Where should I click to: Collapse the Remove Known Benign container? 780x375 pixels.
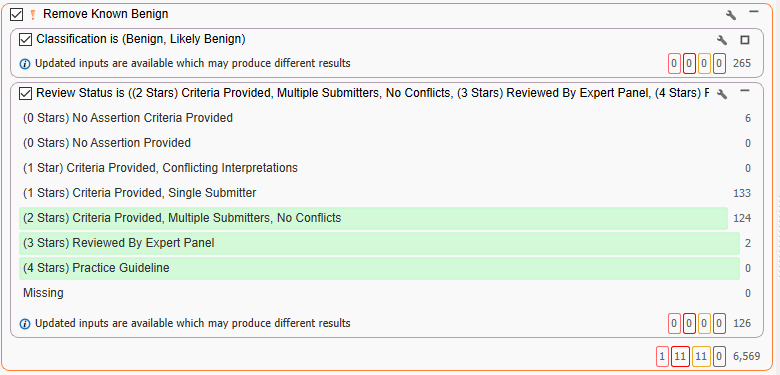point(754,11)
